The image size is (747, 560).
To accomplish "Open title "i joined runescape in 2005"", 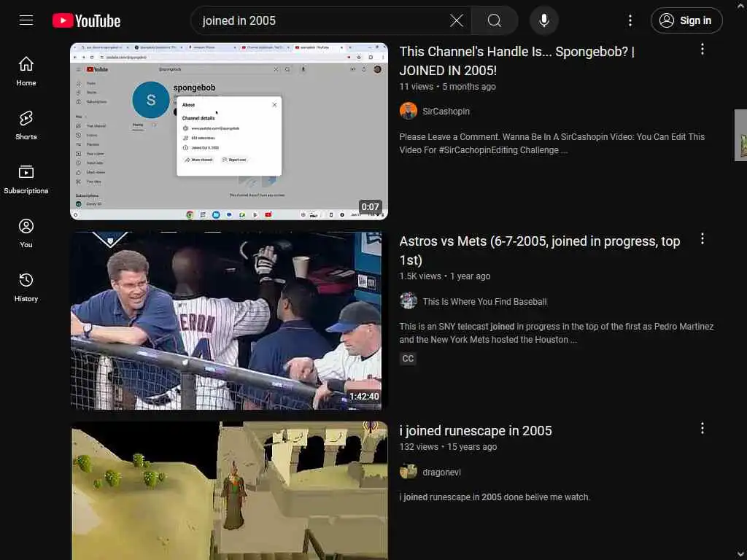I will click(476, 430).
